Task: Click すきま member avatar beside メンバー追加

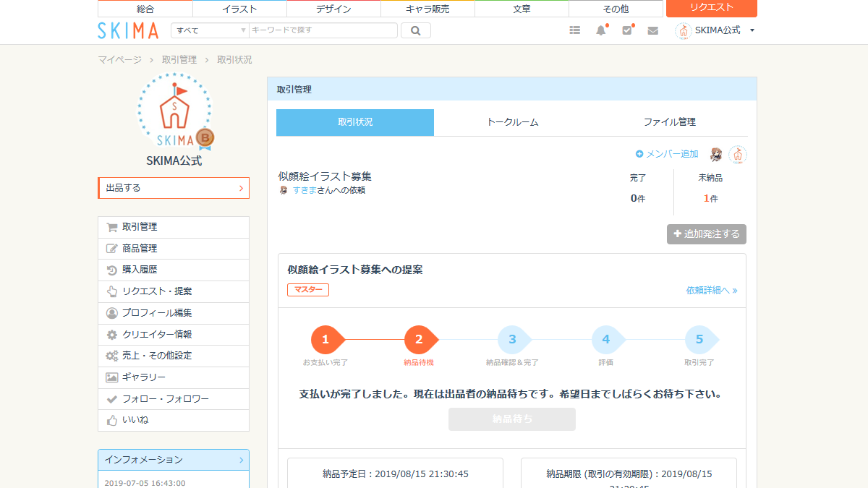Action: (x=716, y=154)
